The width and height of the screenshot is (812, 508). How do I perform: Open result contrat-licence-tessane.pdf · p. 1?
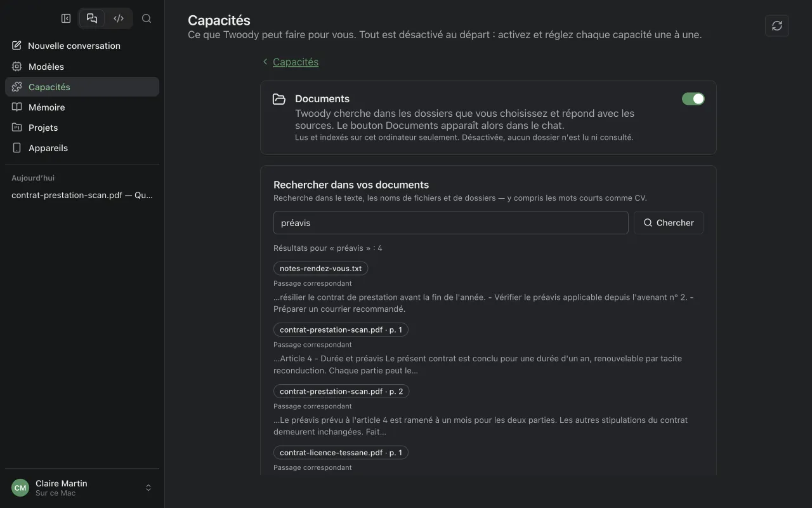[341, 453]
